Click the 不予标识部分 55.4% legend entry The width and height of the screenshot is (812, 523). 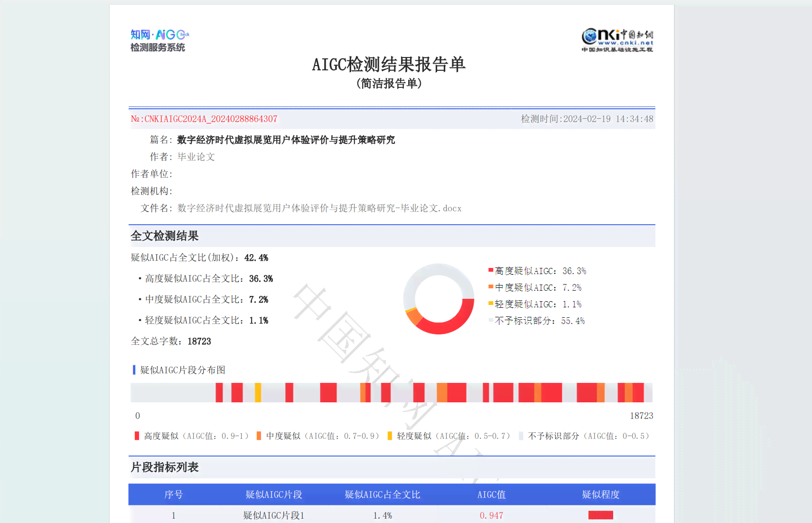[x=537, y=321]
